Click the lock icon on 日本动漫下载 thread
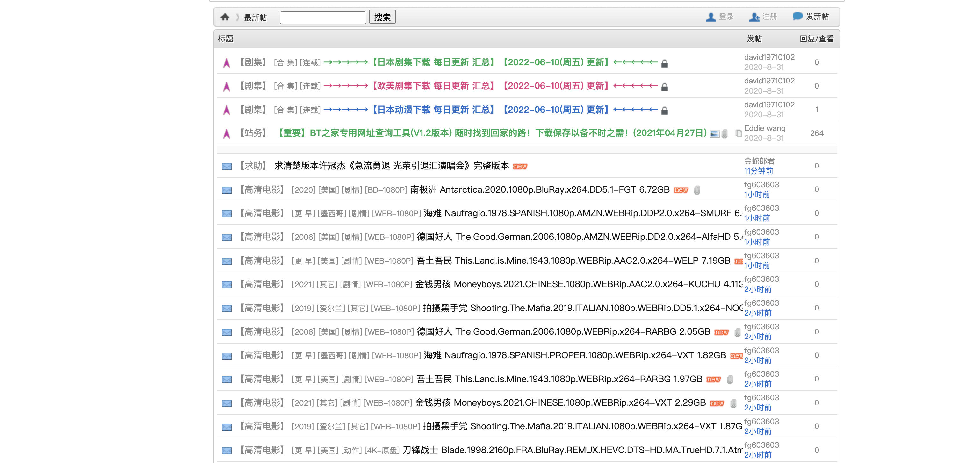980x463 pixels. (664, 110)
